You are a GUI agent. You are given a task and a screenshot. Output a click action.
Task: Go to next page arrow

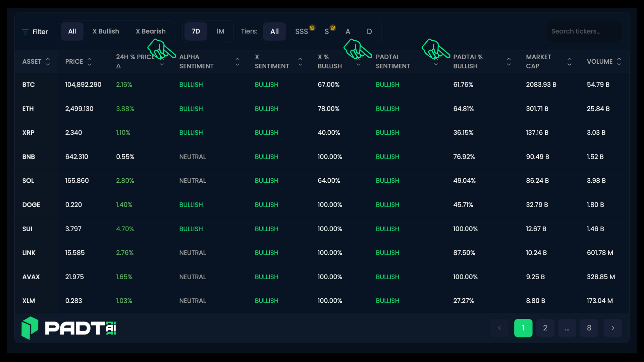coord(612,328)
